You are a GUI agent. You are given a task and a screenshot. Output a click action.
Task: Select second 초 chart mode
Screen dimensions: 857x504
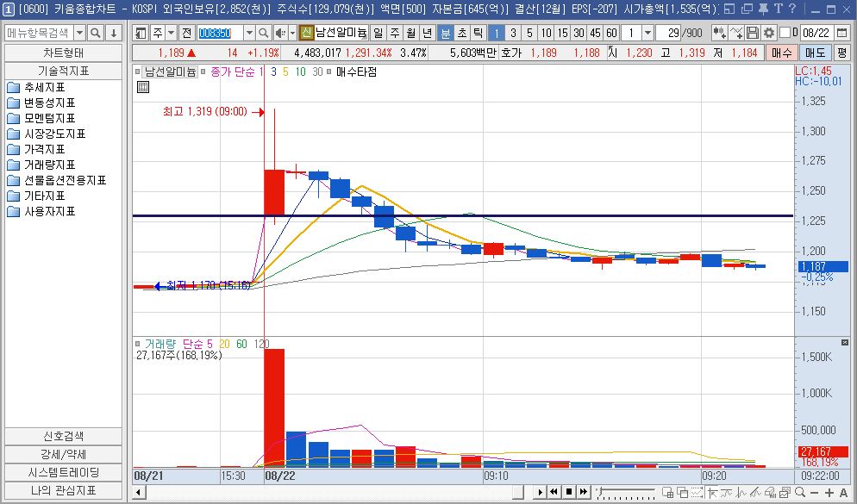462,34
